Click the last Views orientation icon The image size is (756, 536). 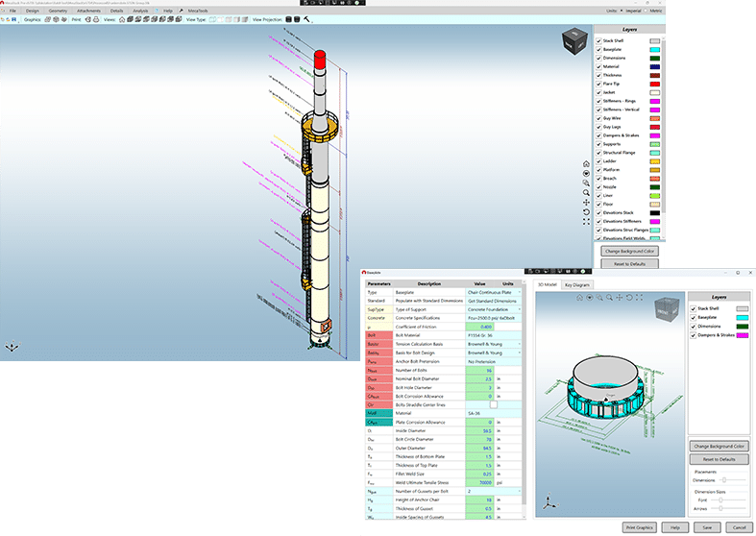179,19
